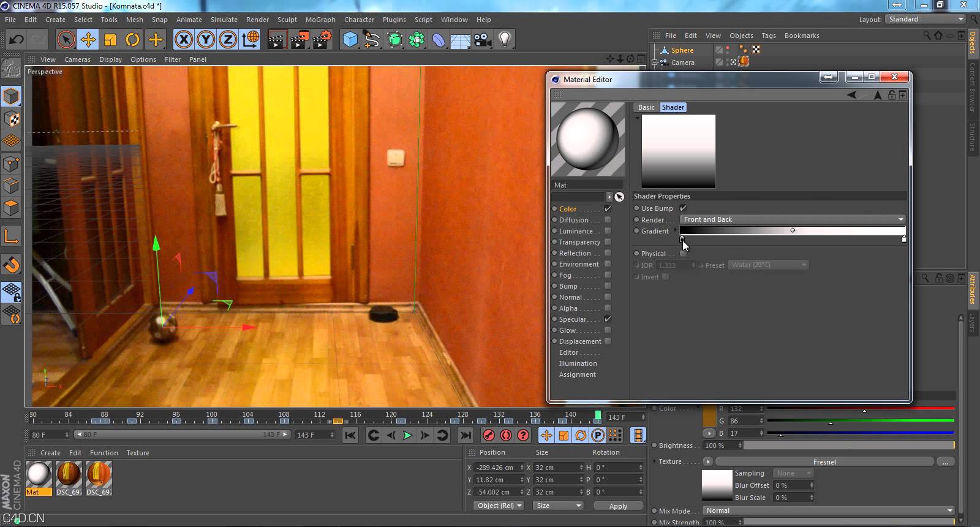Open Material Editor navigation arrow up
980x527 pixels.
click(878, 95)
